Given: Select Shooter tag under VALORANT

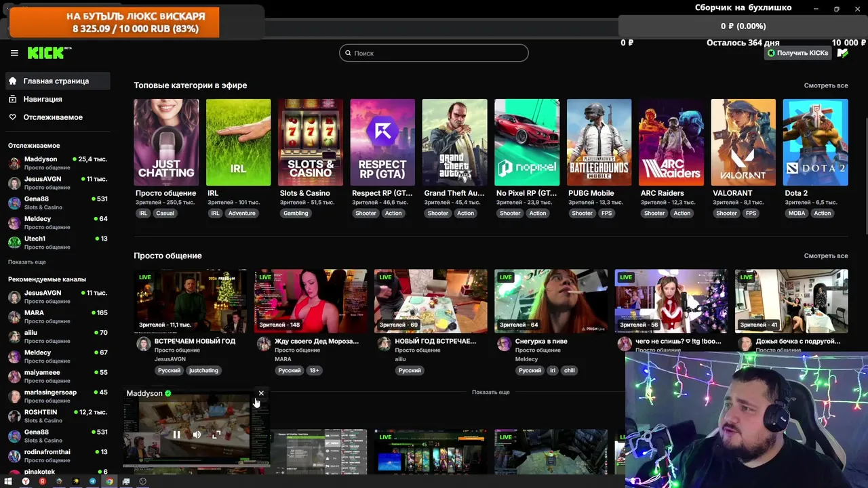Looking at the screenshot, I should click(726, 213).
